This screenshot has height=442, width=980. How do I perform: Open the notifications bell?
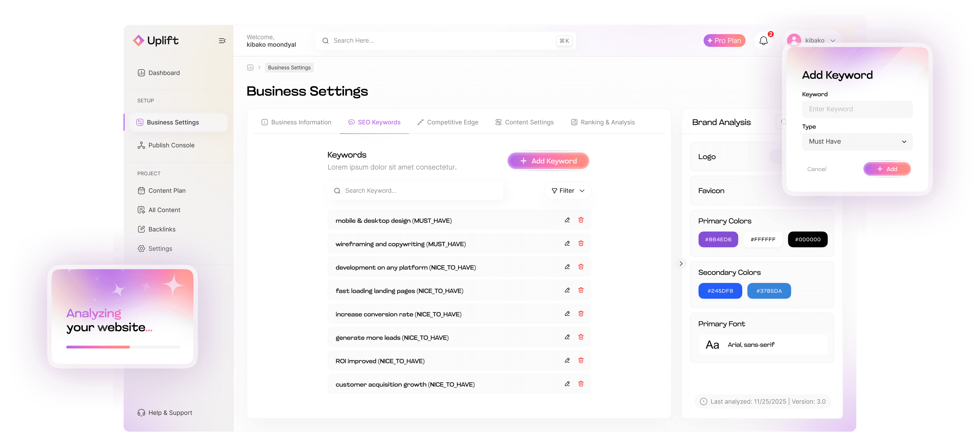pos(763,41)
